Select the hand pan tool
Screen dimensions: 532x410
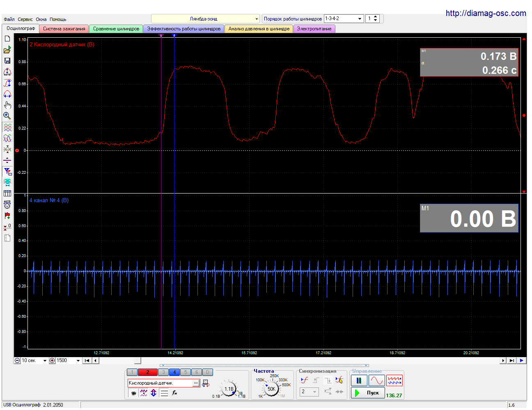click(7, 105)
